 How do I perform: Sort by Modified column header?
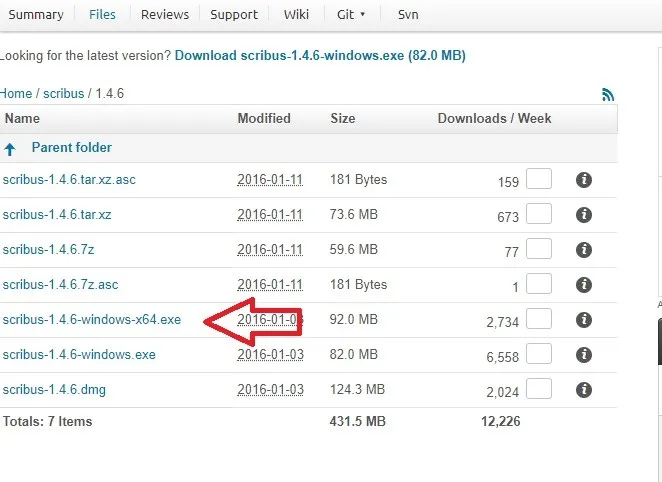264,119
